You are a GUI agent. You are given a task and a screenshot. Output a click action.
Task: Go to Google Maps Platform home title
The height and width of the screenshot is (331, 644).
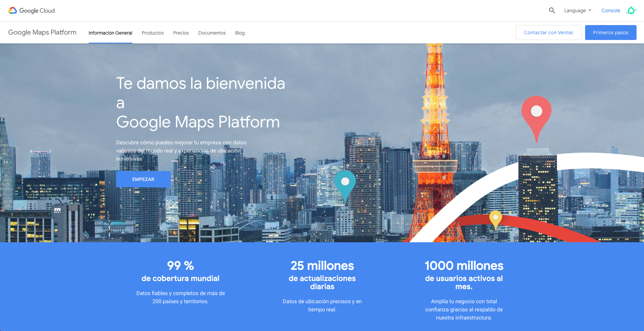pyautogui.click(x=42, y=33)
